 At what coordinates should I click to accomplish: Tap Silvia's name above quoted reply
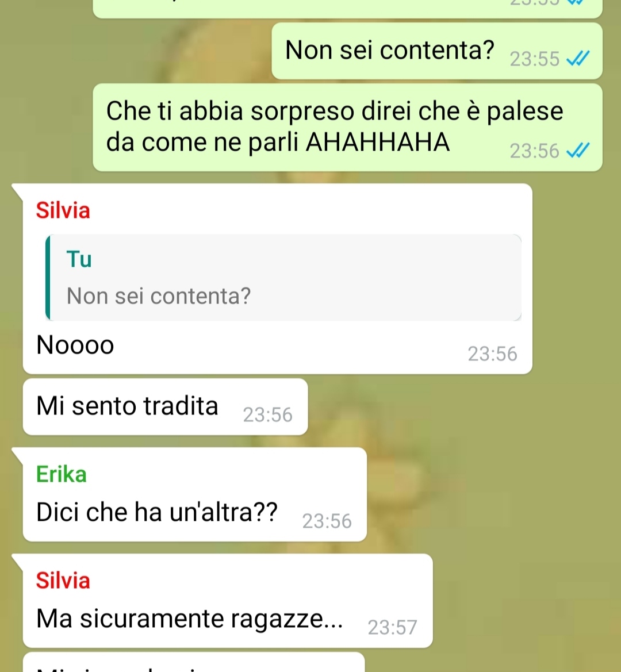(x=63, y=210)
